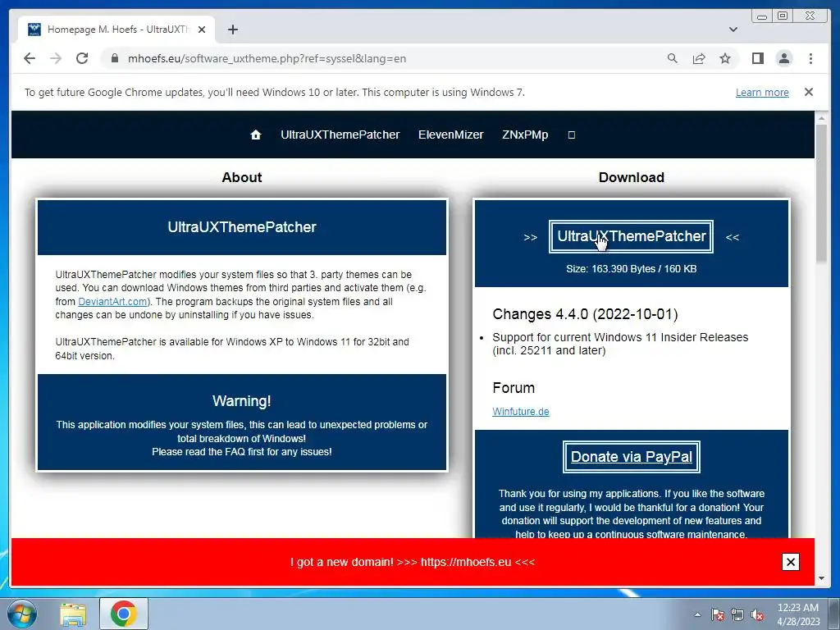
Task: Open the DeviantArt.com link
Action: [x=112, y=302]
